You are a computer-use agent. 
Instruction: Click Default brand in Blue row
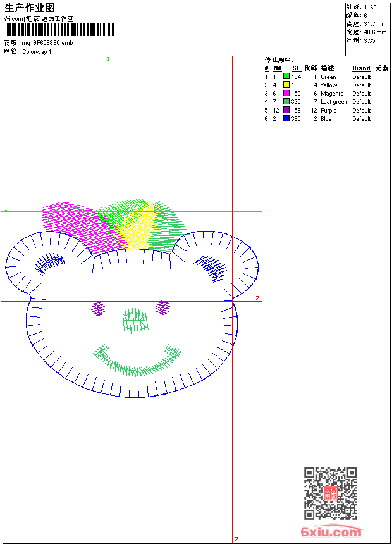click(x=362, y=119)
